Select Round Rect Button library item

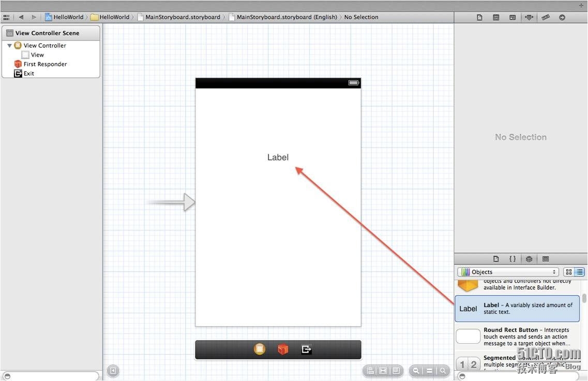517,336
